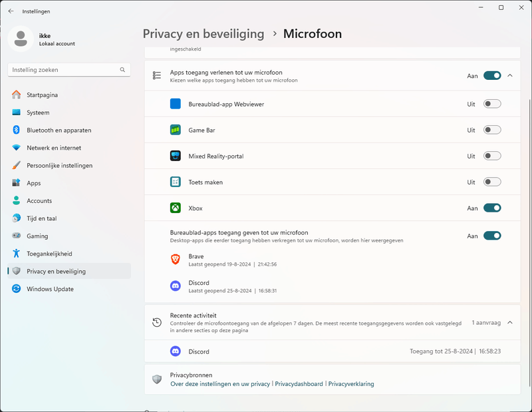
Task: Click the Discord icon under Recente activiteit
Action: click(x=176, y=351)
